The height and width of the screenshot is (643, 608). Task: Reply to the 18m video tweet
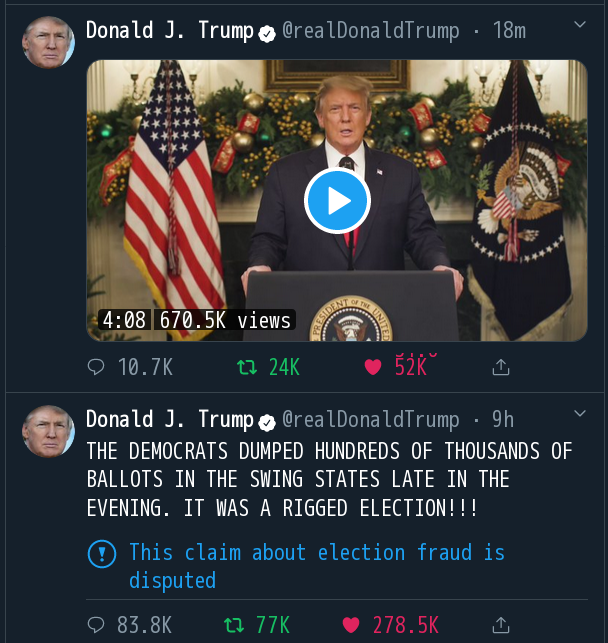(96, 368)
